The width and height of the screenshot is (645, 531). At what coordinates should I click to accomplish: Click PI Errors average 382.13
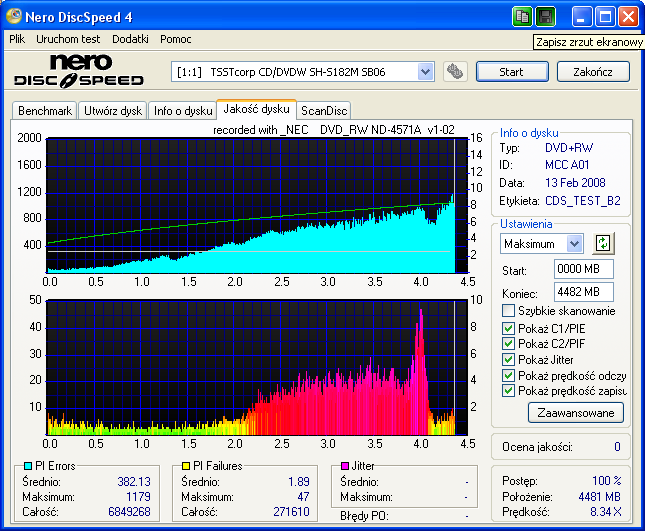[134, 481]
